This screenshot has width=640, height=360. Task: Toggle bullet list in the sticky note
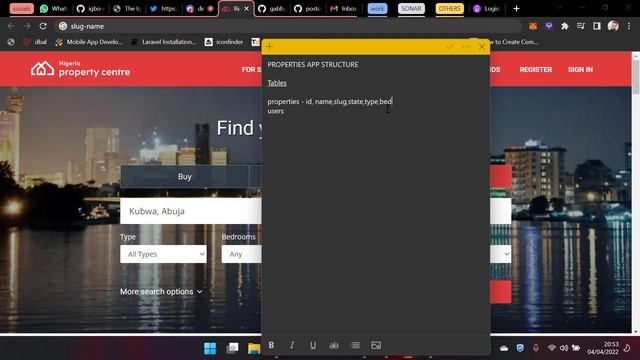tap(356, 345)
